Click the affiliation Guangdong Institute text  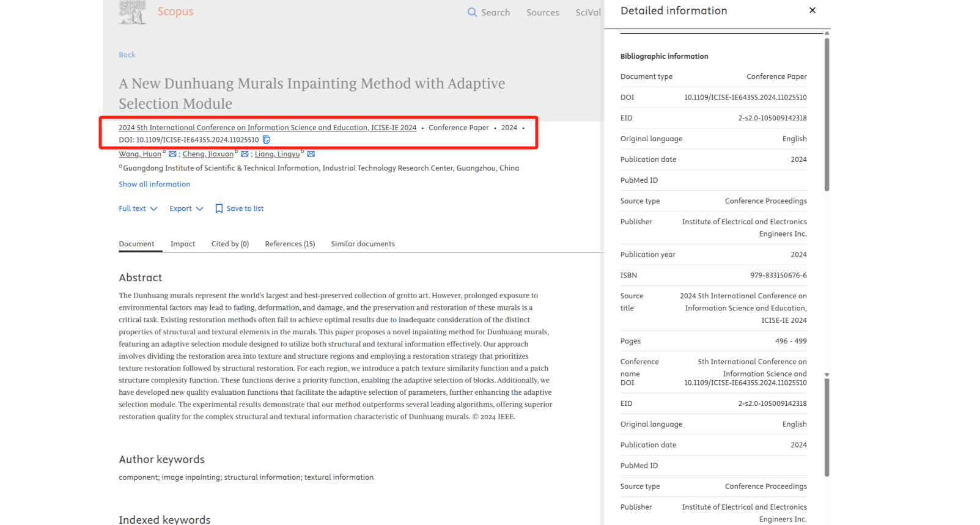(321, 168)
